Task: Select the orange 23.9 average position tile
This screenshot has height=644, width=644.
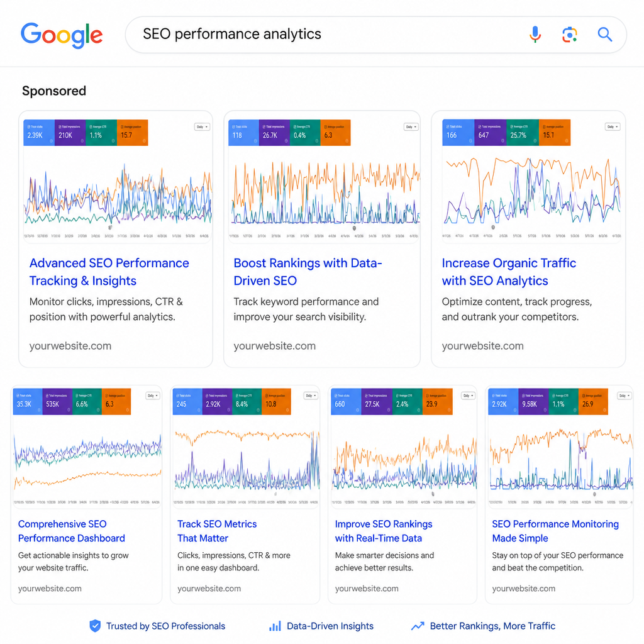Action: click(438, 401)
